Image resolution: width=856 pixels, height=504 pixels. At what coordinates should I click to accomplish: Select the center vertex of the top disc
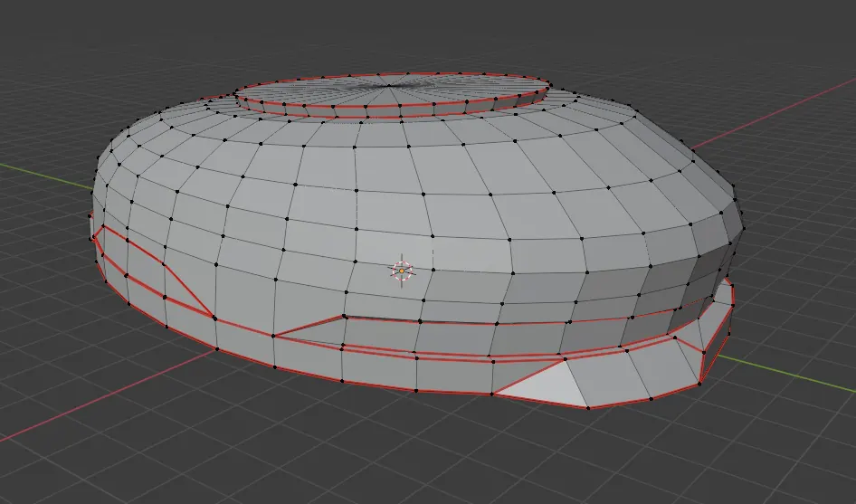point(388,86)
